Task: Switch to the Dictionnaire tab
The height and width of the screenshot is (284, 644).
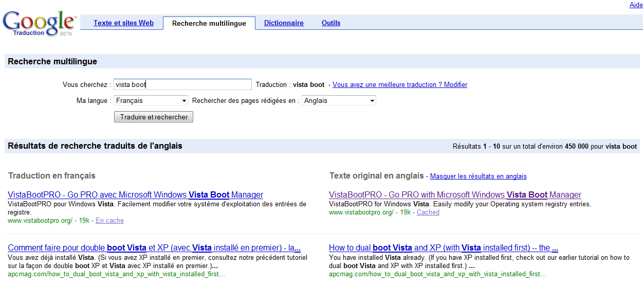Action: pos(284,23)
